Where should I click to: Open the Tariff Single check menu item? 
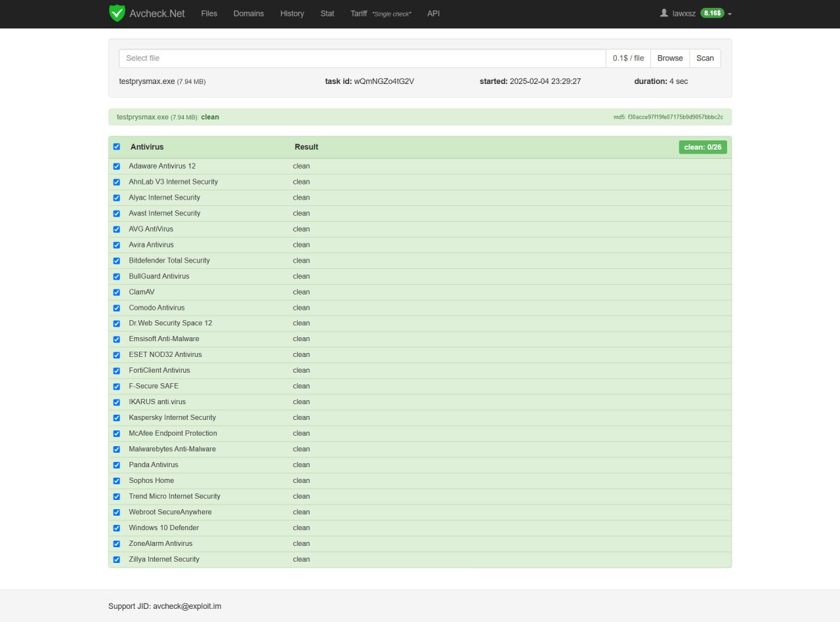click(x=381, y=13)
